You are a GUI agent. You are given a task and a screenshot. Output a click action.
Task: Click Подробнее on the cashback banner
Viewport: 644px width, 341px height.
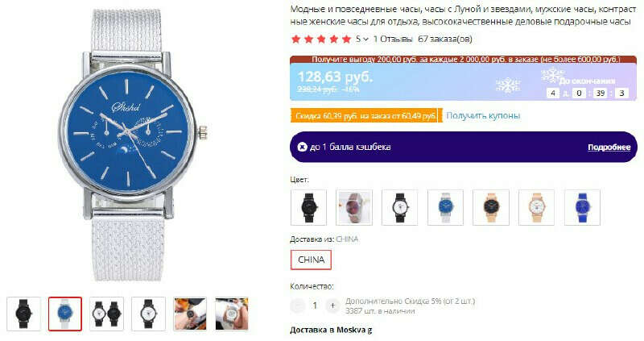(609, 148)
